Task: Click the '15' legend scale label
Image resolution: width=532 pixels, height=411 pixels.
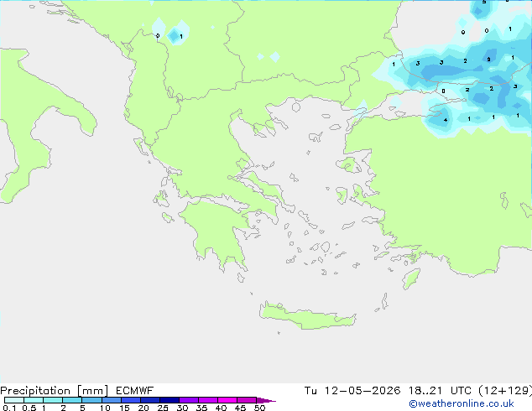Action: coord(124,408)
